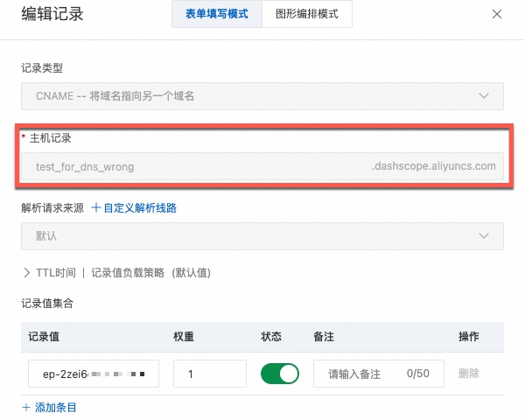The width and height of the screenshot is (525, 420).
Task: Expand TTL时间 记录值负载策略 section
Action: click(x=117, y=273)
